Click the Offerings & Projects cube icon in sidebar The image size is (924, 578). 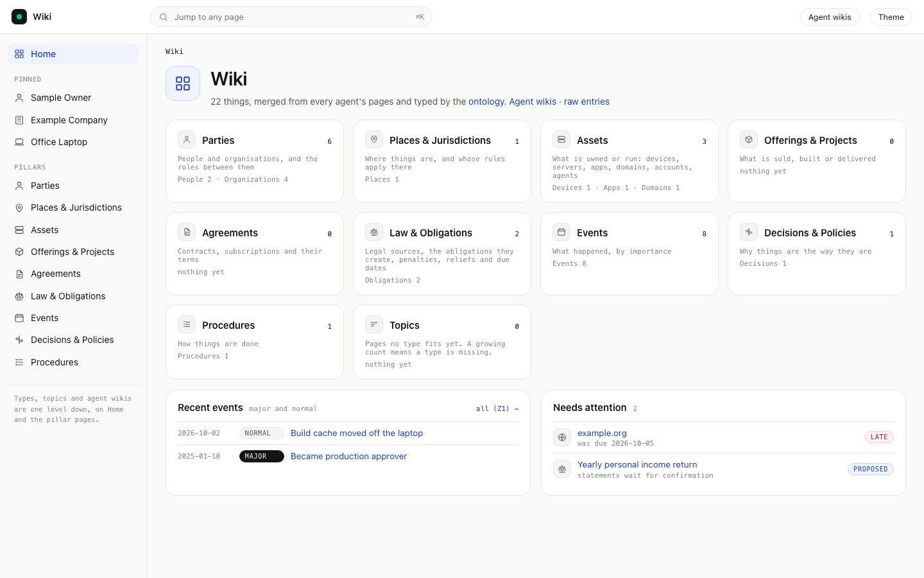coord(19,252)
